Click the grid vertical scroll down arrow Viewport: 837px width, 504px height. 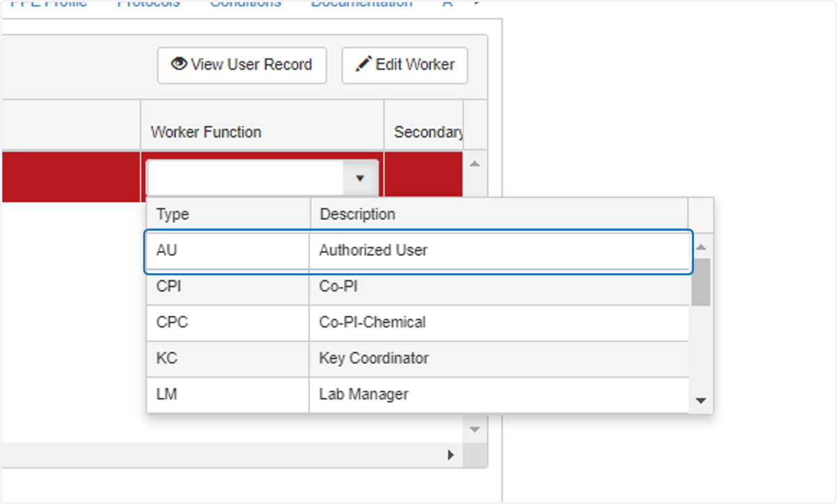(x=475, y=429)
